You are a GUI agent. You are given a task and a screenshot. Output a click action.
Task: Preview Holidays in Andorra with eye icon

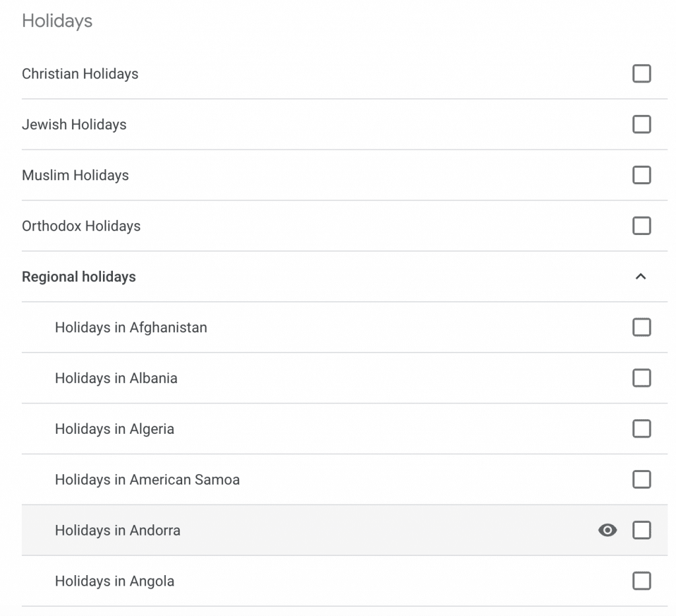tap(607, 530)
